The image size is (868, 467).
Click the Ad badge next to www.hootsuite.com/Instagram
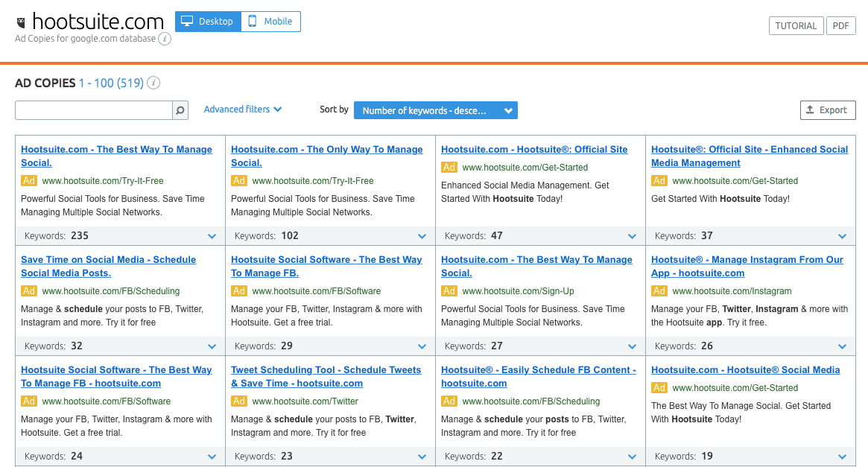pyautogui.click(x=659, y=290)
